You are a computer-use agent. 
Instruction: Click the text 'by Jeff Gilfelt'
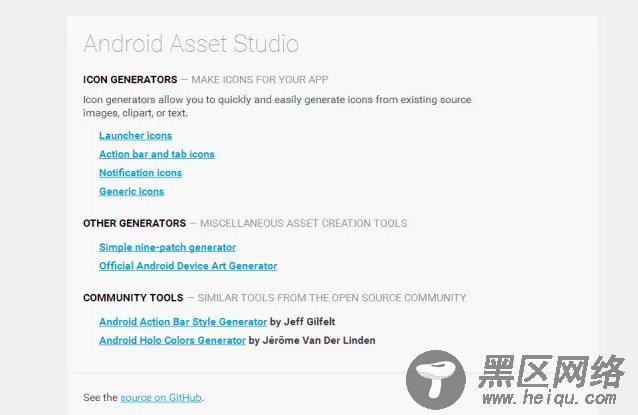pos(302,322)
